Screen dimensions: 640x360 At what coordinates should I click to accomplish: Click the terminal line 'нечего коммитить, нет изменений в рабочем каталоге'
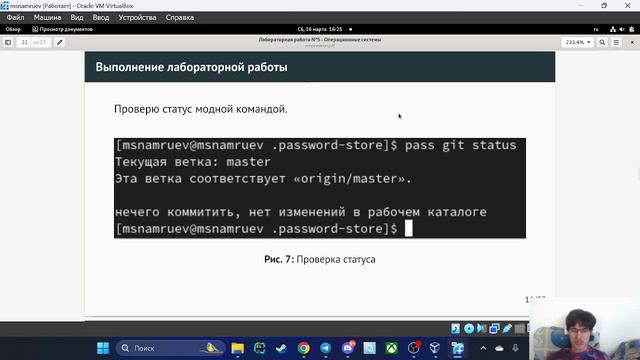301,212
